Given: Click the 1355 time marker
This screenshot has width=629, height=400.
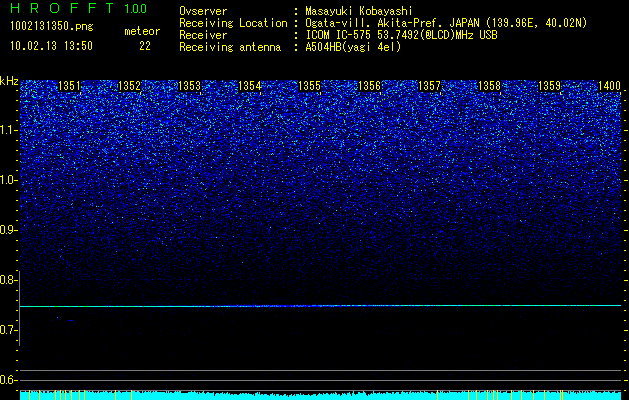Looking at the screenshot, I should (310, 86).
